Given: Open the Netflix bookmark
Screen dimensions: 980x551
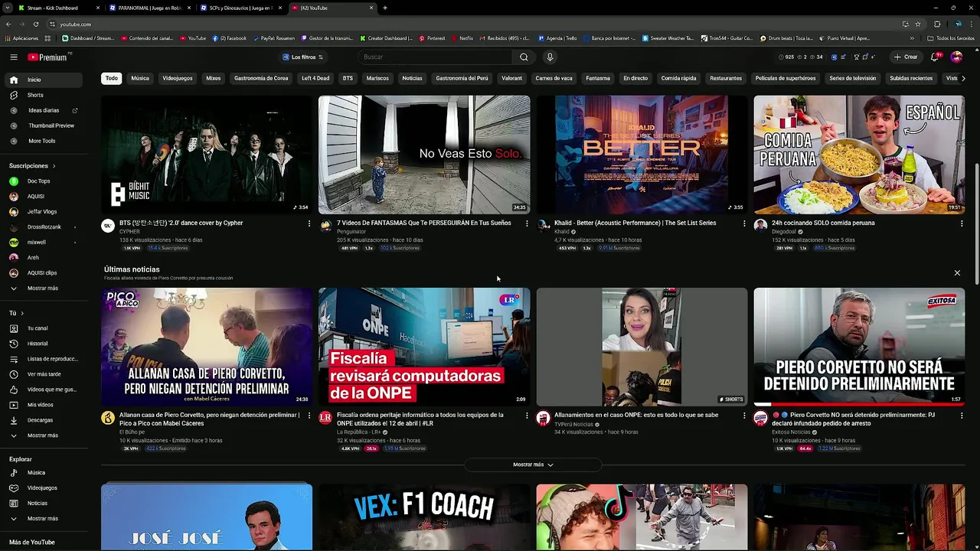Looking at the screenshot, I should (462, 38).
